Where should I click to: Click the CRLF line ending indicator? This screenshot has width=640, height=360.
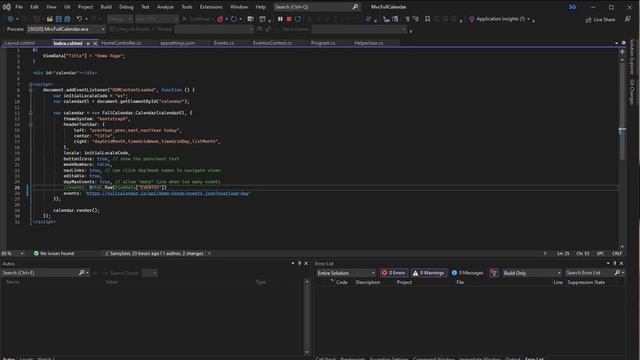617,253
